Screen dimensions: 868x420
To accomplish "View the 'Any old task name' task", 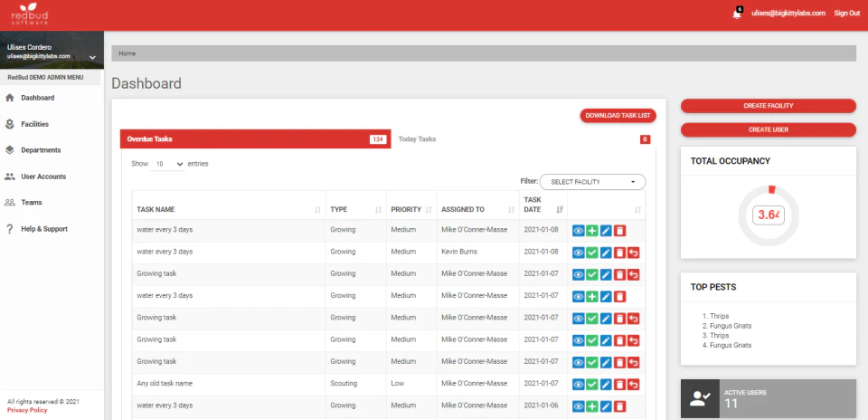I will [579, 385].
